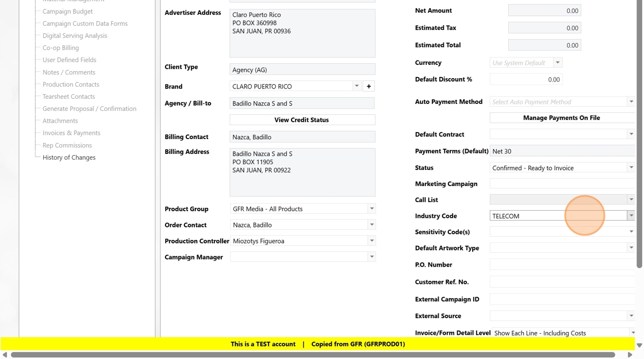Open Production Controller dropdown
The width and height of the screenshot is (644, 359).
point(371,241)
